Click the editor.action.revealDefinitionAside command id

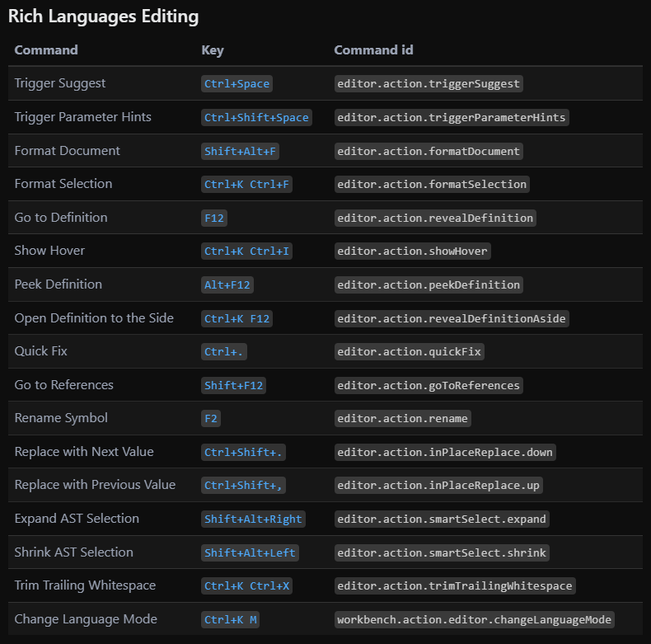point(452,318)
